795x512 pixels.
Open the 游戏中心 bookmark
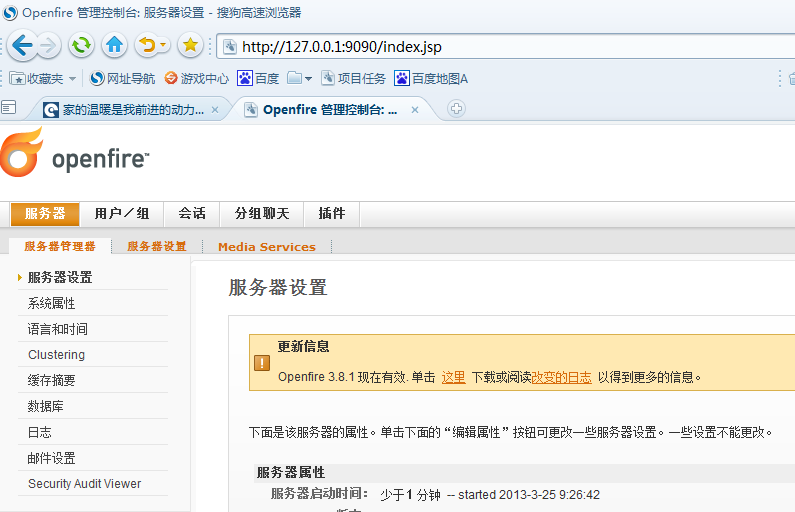(x=197, y=79)
